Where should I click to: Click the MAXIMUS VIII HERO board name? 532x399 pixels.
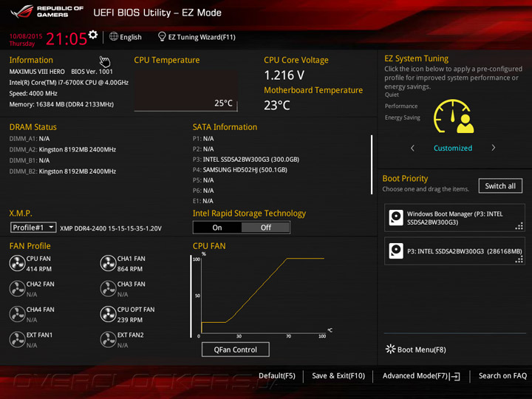(x=37, y=72)
